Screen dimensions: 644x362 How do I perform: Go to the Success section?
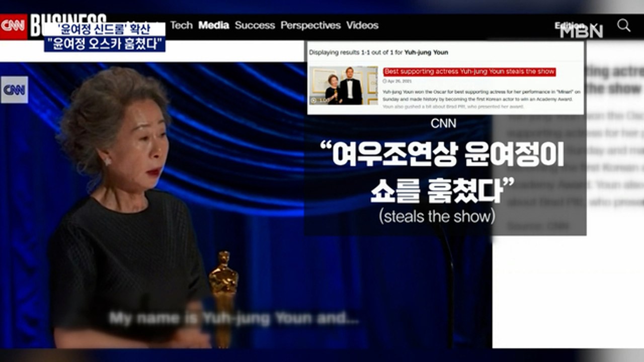[x=255, y=25]
